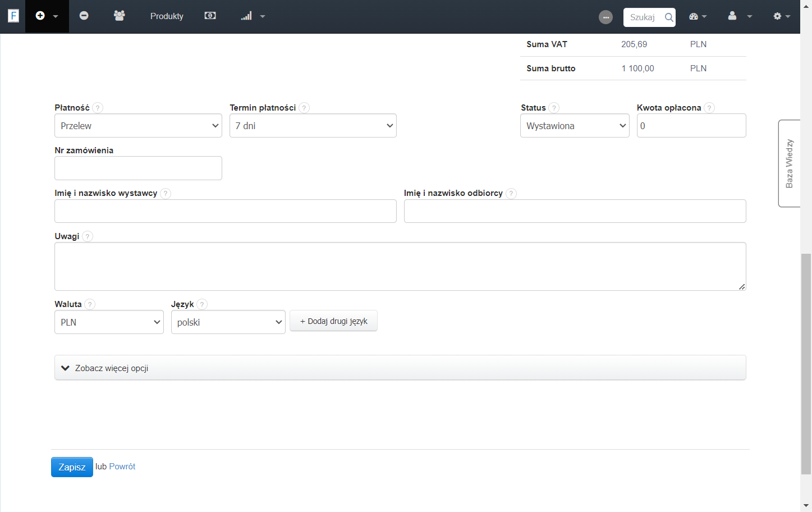Open the settings gear menu
The image size is (812, 512).
pos(782,16)
